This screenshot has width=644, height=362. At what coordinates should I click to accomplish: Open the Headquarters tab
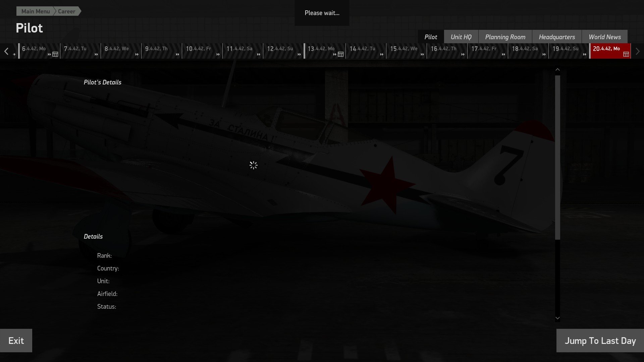[x=557, y=37]
